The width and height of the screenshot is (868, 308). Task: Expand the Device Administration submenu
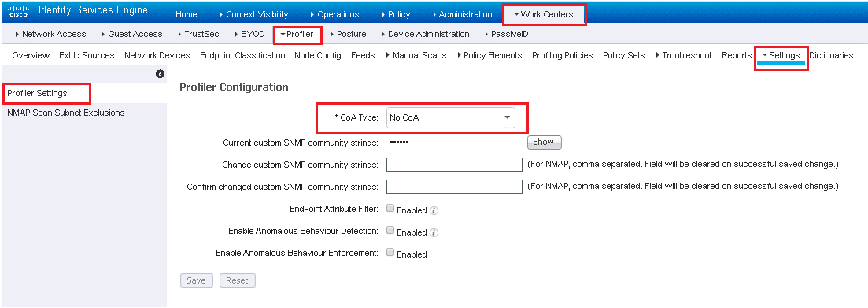click(x=425, y=34)
